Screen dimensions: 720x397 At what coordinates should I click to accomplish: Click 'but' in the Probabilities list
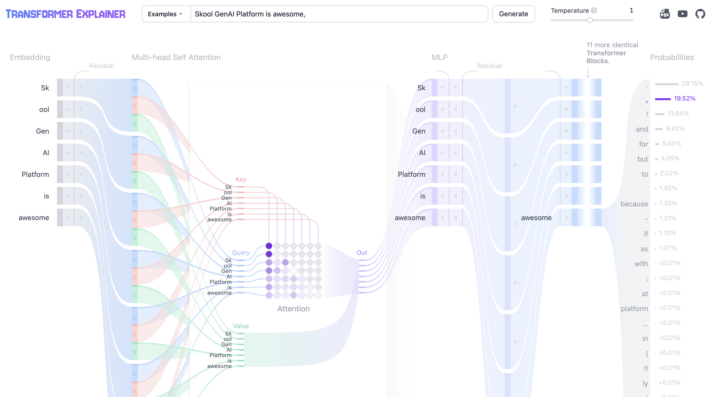pyautogui.click(x=643, y=159)
